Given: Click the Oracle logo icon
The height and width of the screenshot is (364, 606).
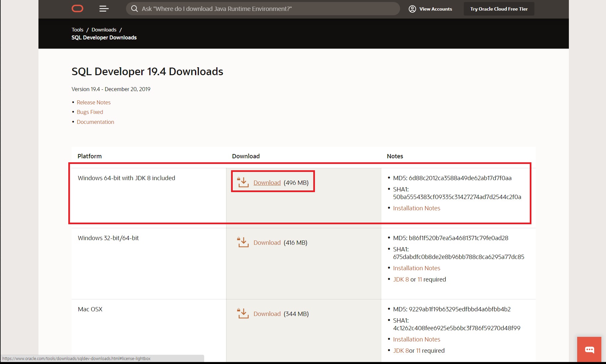Looking at the screenshot, I should point(77,9).
